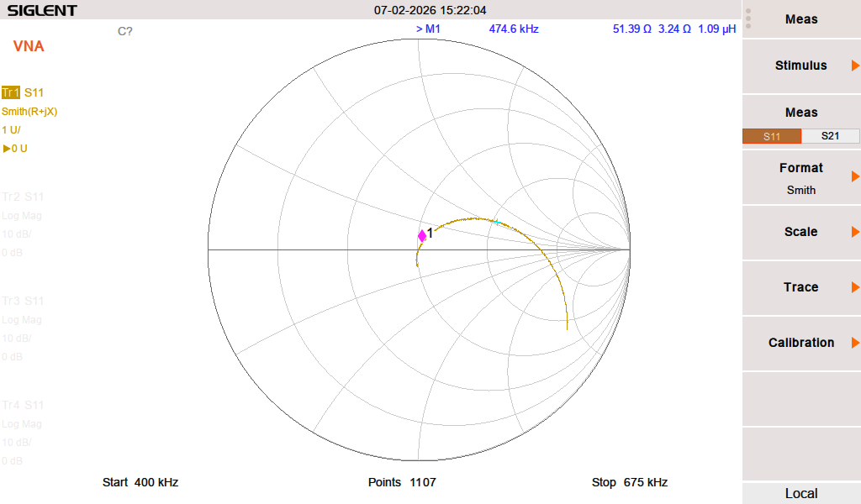This screenshot has height=504, width=861.
Task: Activate the dimmed Tr2 S11 trace
Action: pyautogui.click(x=23, y=197)
